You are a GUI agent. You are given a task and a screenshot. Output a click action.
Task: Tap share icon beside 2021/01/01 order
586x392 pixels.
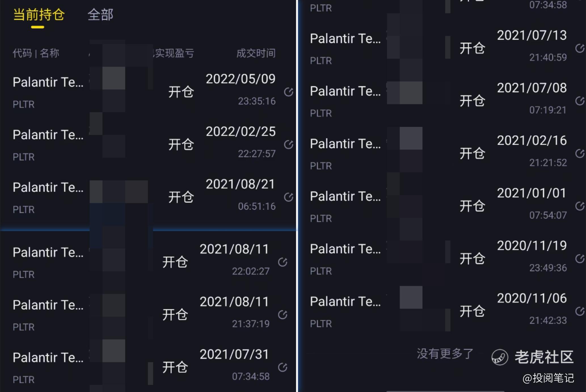(x=580, y=206)
